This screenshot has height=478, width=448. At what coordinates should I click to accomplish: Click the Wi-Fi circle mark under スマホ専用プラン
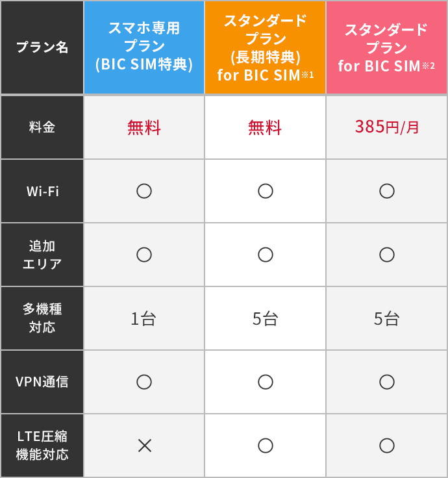(144, 191)
